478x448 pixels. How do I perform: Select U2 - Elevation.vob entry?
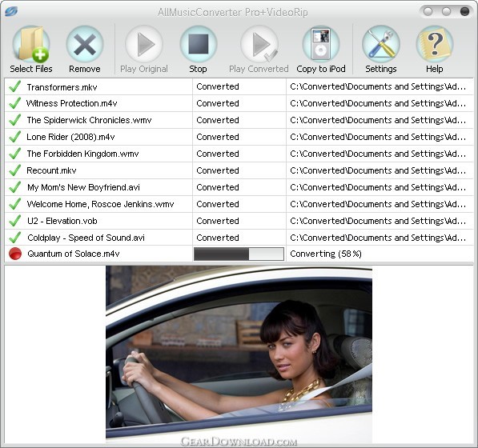tap(62, 221)
